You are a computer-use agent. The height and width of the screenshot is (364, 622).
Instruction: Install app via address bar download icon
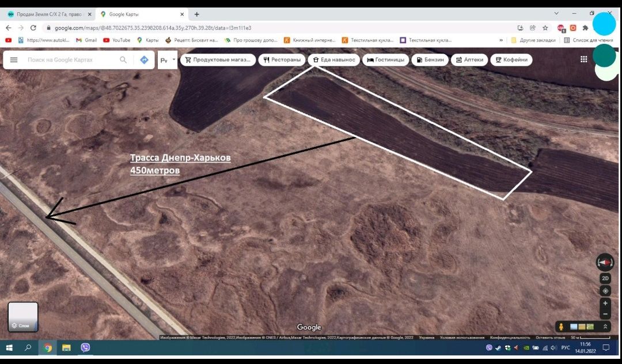[520, 28]
